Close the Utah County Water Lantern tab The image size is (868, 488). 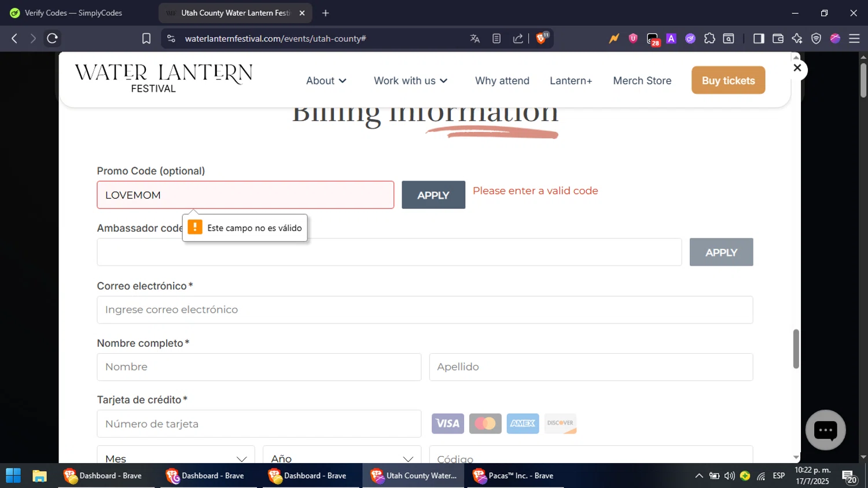click(301, 13)
